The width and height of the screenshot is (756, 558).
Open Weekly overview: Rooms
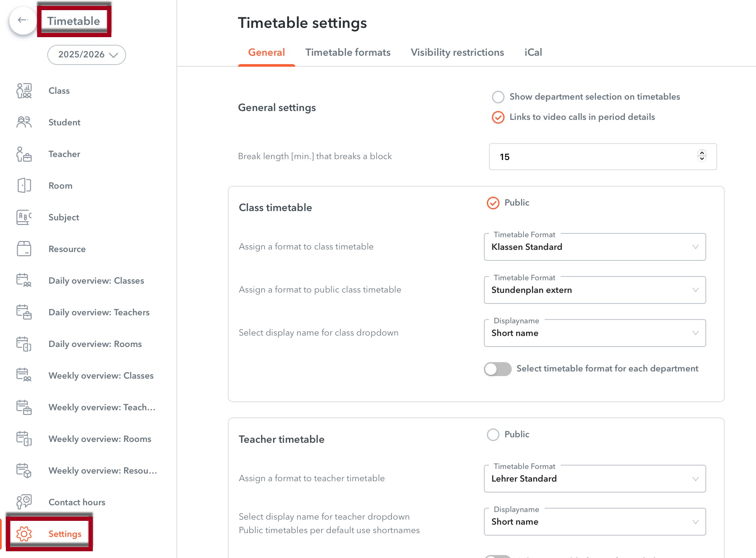coord(100,439)
